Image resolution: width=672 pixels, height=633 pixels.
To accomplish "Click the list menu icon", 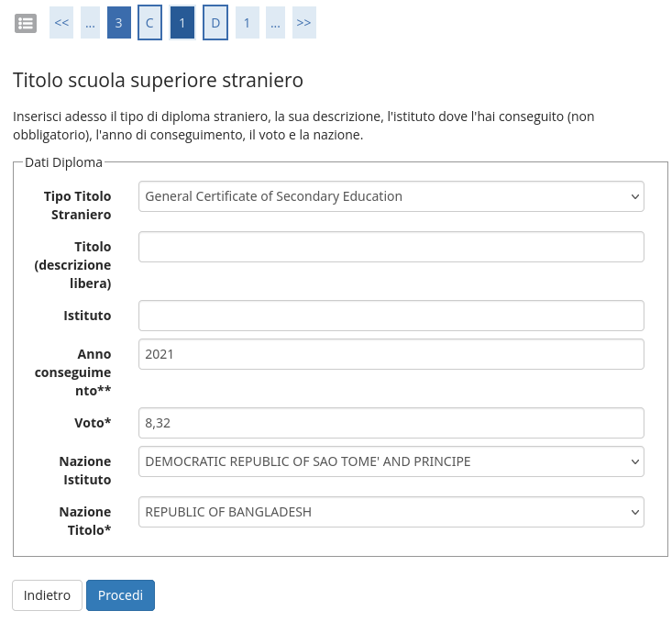I will tap(26, 23).
